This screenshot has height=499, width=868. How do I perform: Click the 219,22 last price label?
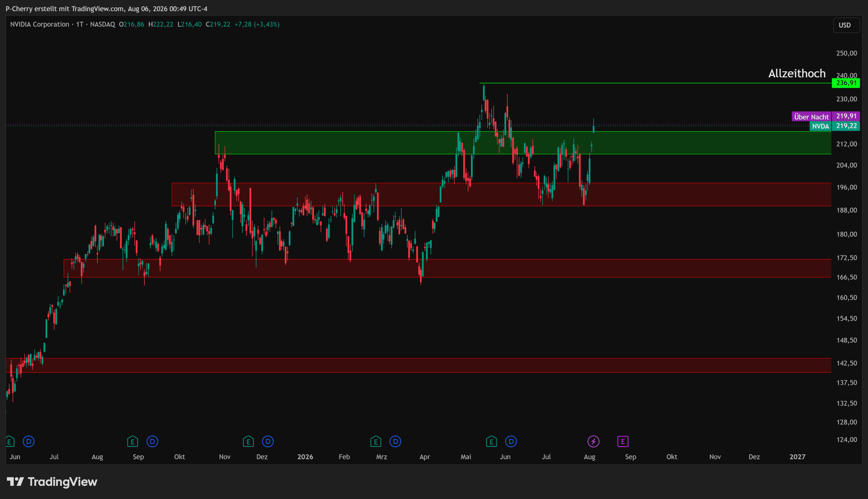click(846, 126)
